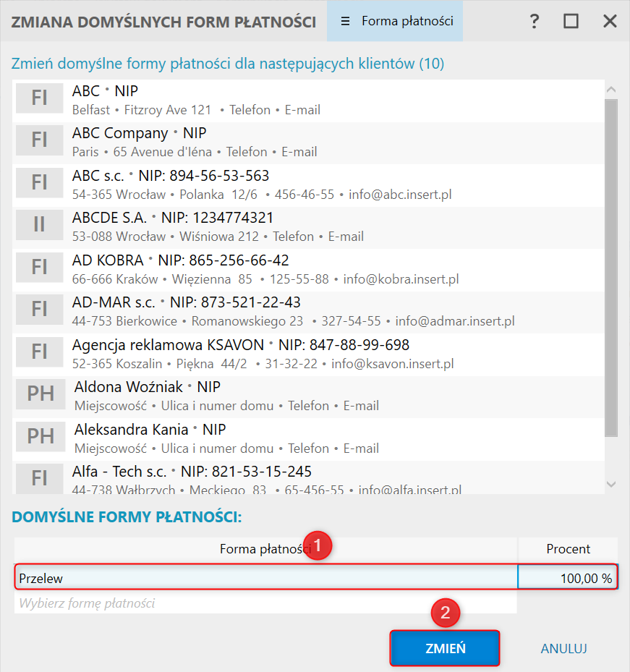Click the FI badge of Agencja reklamowa KSAVON

coord(40,352)
